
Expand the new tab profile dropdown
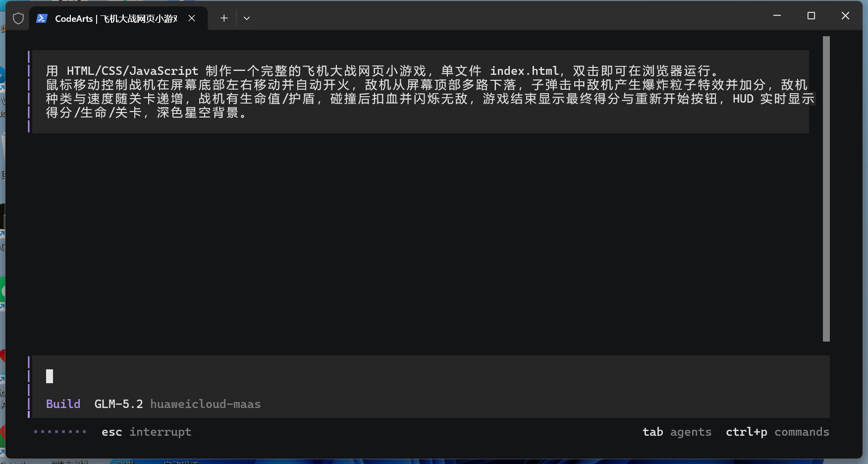click(247, 18)
